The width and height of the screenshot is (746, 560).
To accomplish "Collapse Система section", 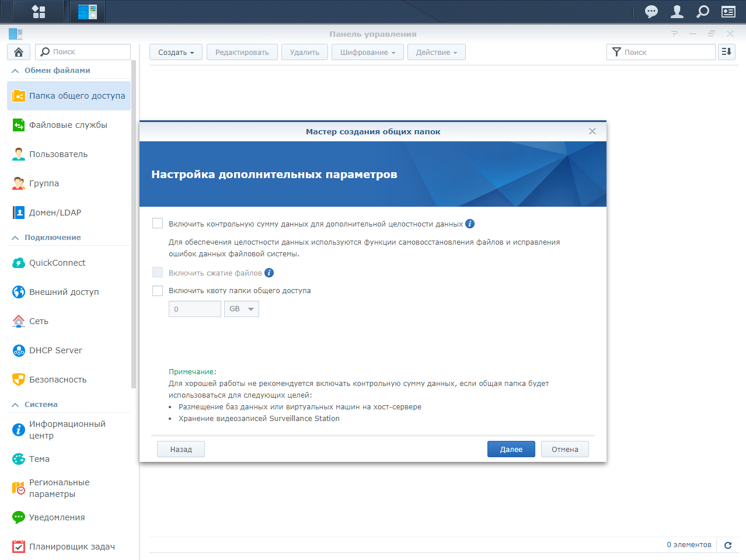I will tap(15, 405).
